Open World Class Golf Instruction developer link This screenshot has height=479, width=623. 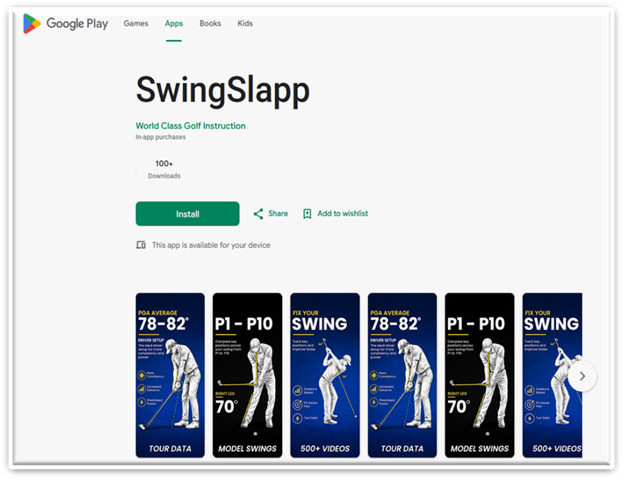point(191,126)
